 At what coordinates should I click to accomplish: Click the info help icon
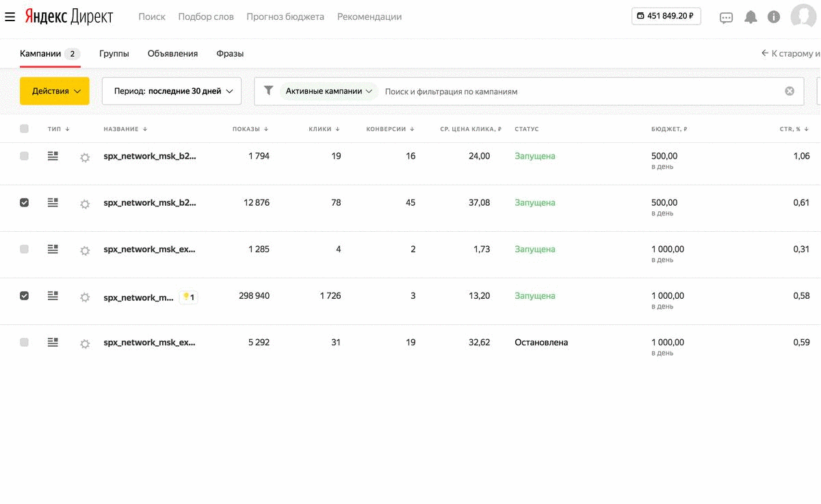[x=774, y=17]
